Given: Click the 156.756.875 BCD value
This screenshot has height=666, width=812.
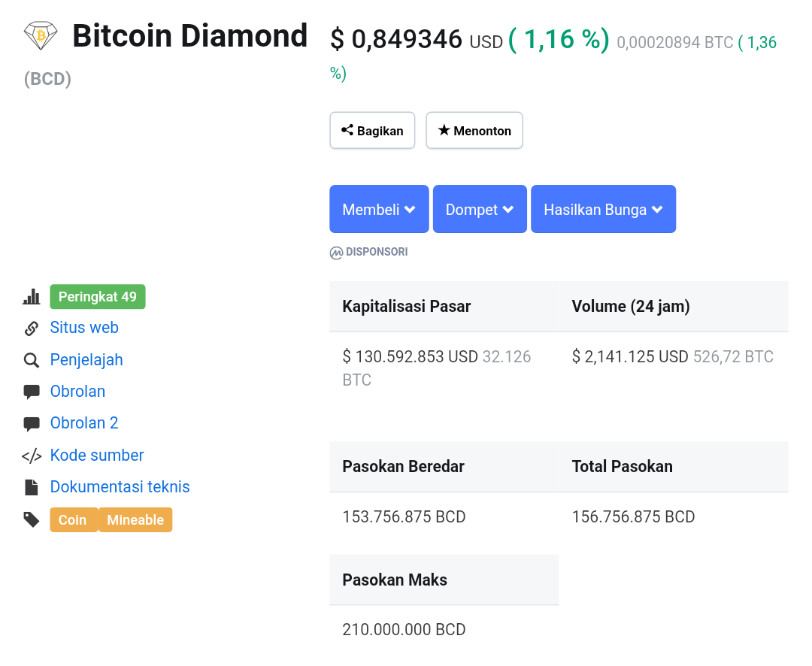Looking at the screenshot, I should click(x=633, y=517).
